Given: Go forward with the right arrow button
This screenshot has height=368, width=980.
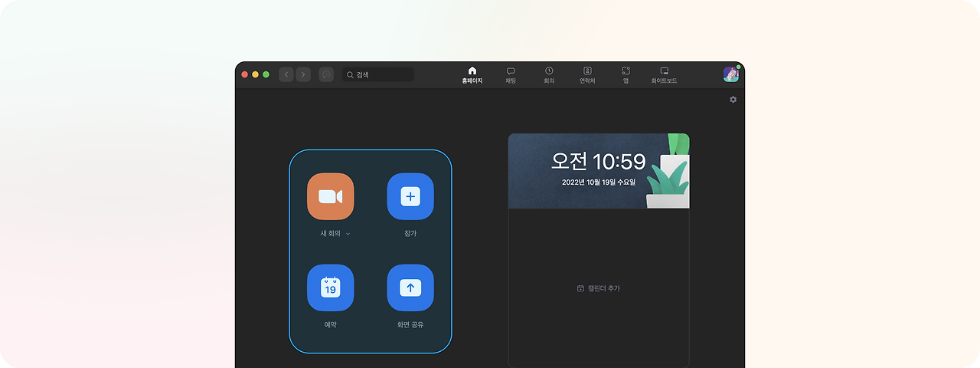Looking at the screenshot, I should pyautogui.click(x=303, y=74).
